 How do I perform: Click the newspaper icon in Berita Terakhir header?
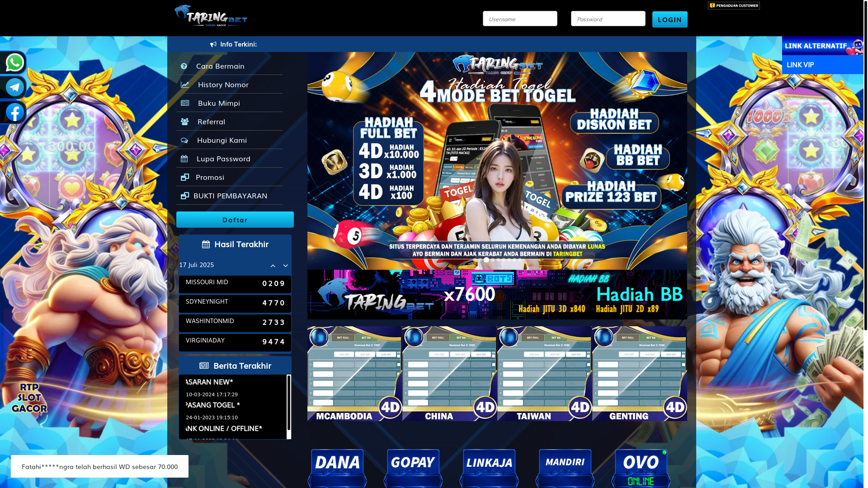point(204,366)
